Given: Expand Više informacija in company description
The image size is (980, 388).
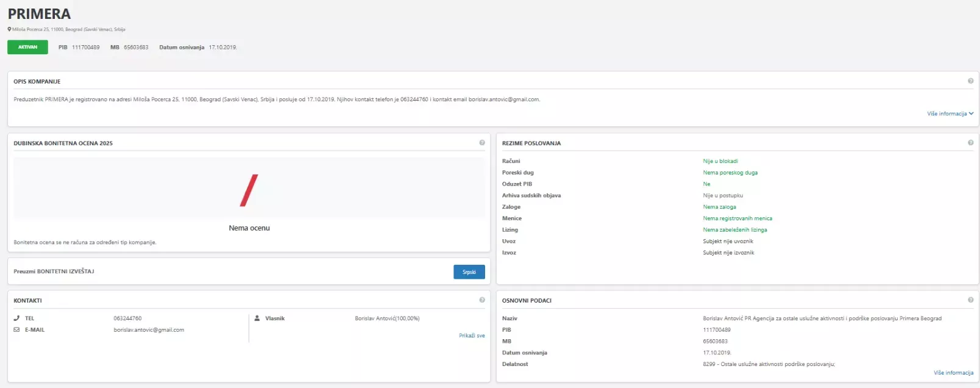Looking at the screenshot, I should point(950,114).
